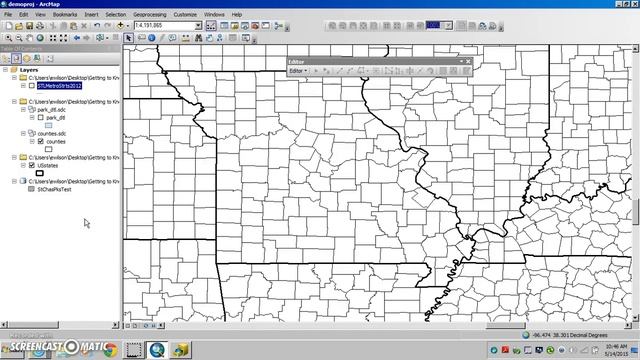The image size is (640, 360).
Task: Undo the last action
Action: [97, 26]
